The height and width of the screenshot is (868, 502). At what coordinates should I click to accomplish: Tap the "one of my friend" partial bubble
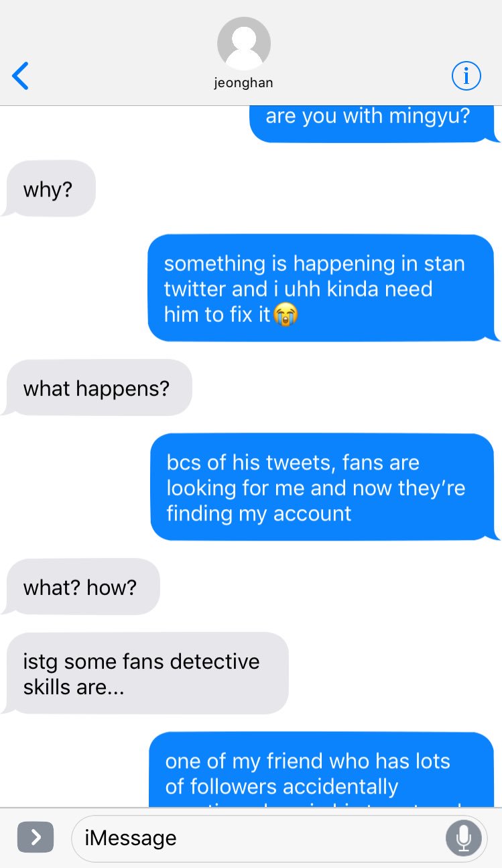[x=323, y=769]
